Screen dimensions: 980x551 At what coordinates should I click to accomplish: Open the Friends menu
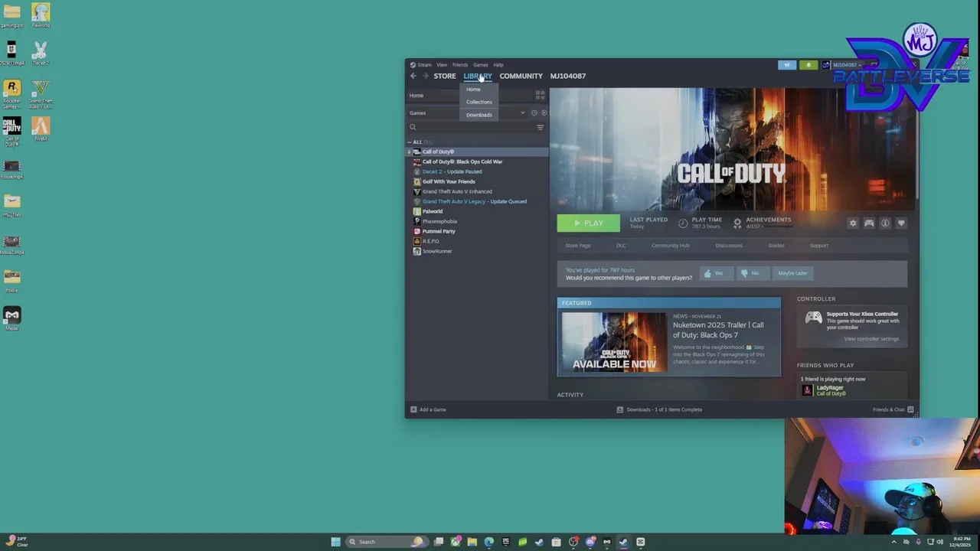(x=460, y=65)
